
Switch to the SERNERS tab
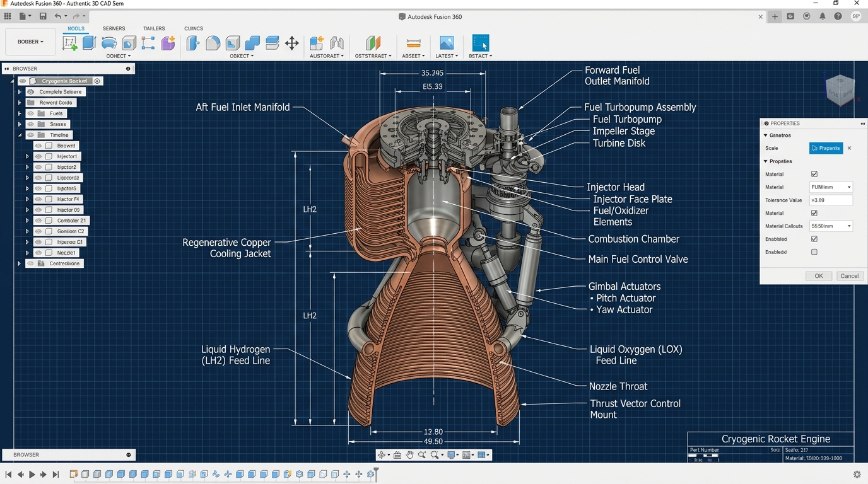[114, 28]
